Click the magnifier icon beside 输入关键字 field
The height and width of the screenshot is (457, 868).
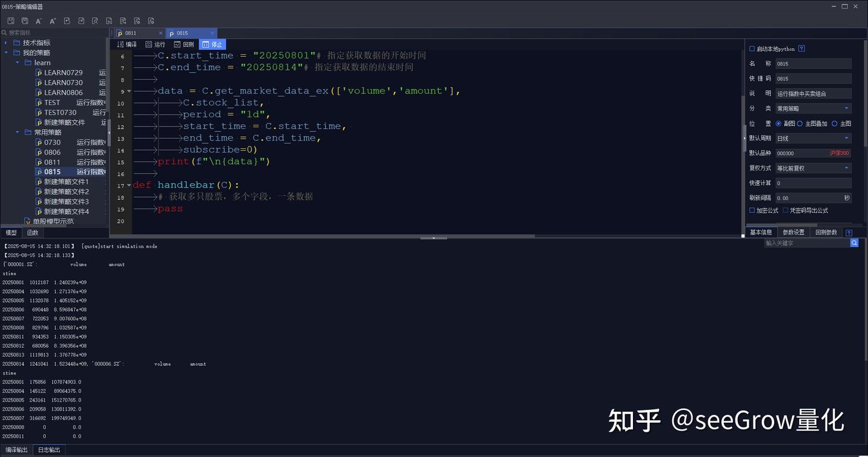854,243
